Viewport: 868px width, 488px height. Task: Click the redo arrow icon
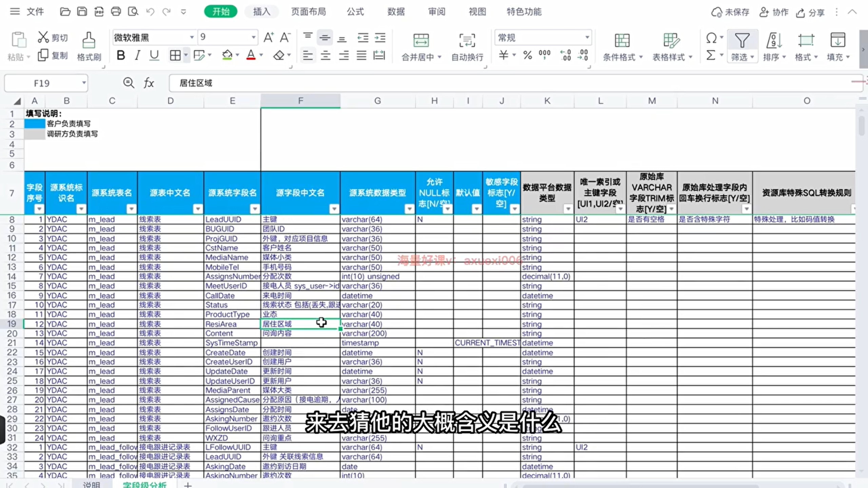coord(166,12)
